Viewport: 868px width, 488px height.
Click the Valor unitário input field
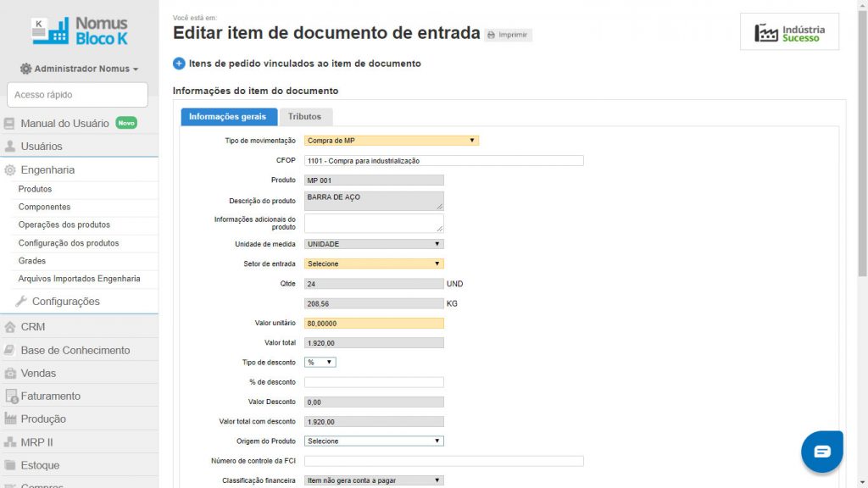(374, 323)
